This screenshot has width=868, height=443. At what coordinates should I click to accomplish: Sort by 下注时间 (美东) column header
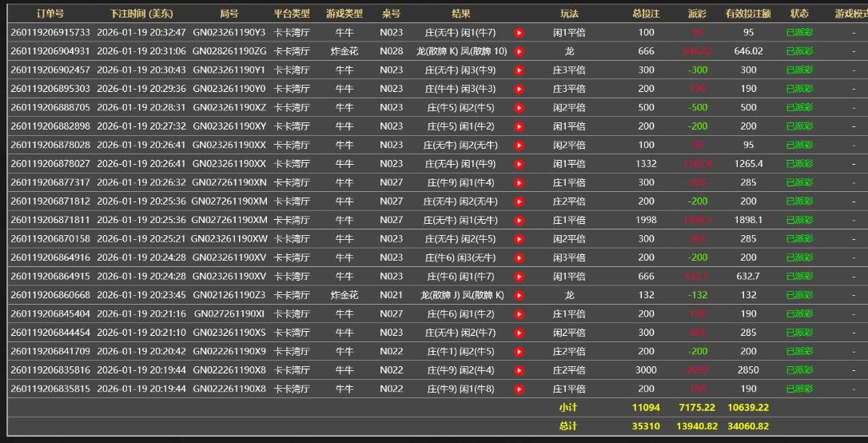(x=141, y=14)
